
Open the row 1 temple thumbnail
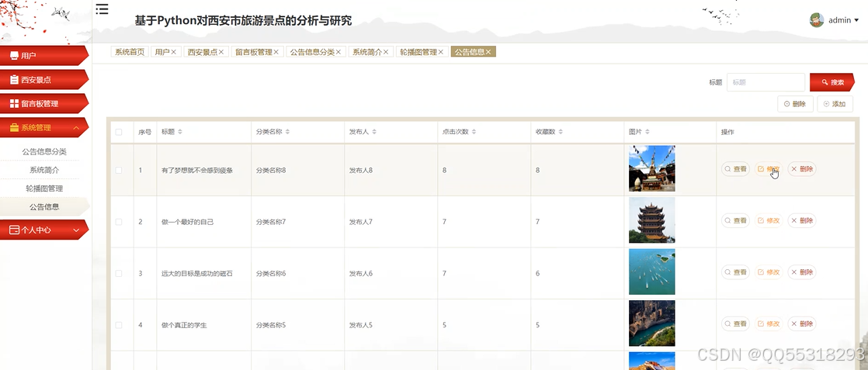click(x=652, y=168)
